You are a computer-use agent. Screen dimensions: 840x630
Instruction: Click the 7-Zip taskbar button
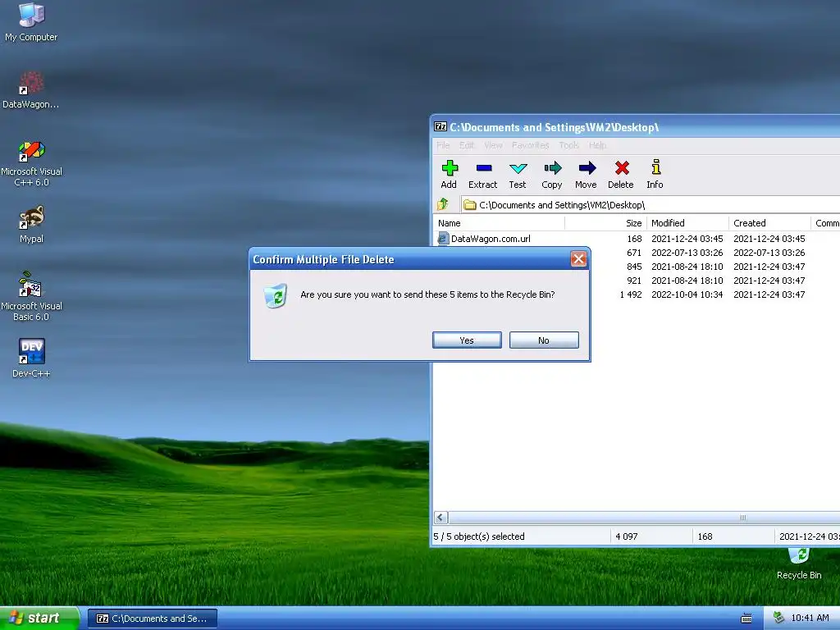click(152, 619)
